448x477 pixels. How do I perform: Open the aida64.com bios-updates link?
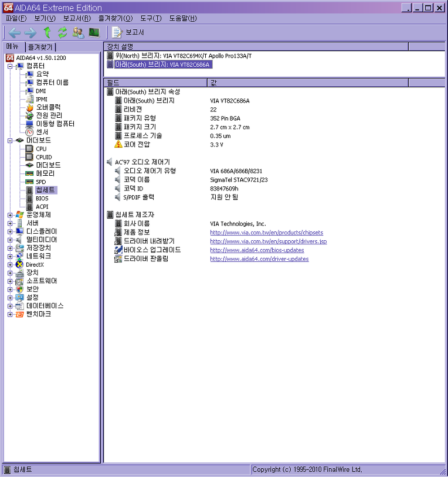click(x=257, y=250)
